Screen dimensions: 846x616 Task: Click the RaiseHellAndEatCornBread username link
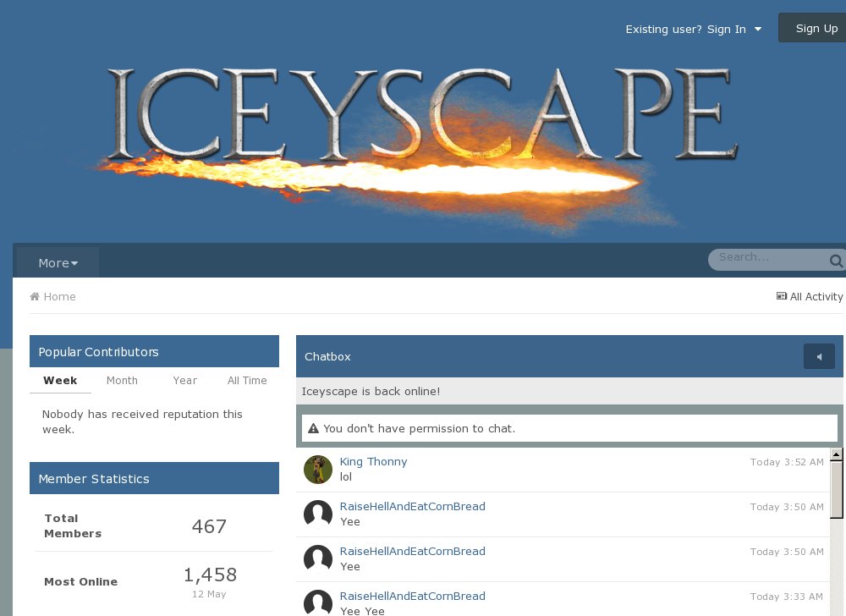tap(413, 506)
